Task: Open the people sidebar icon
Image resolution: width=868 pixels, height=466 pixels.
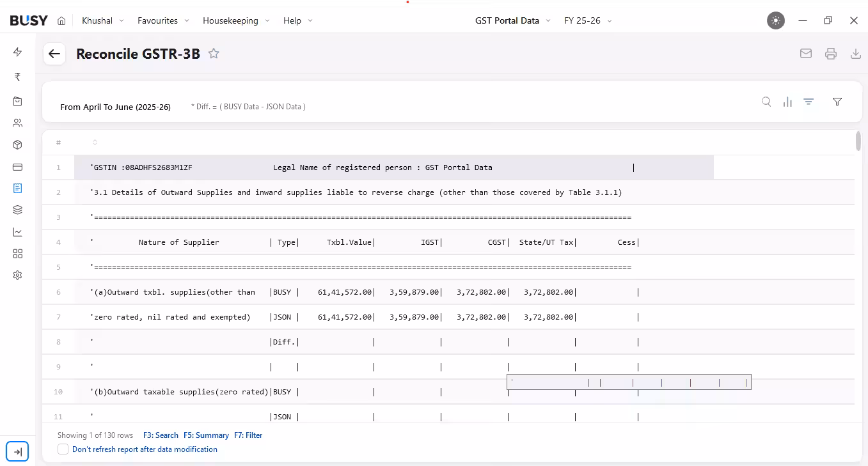Action: [18, 123]
